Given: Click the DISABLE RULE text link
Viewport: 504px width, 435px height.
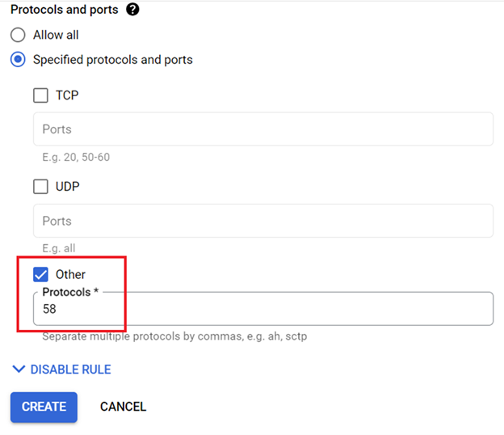Looking at the screenshot, I should coord(71,370).
